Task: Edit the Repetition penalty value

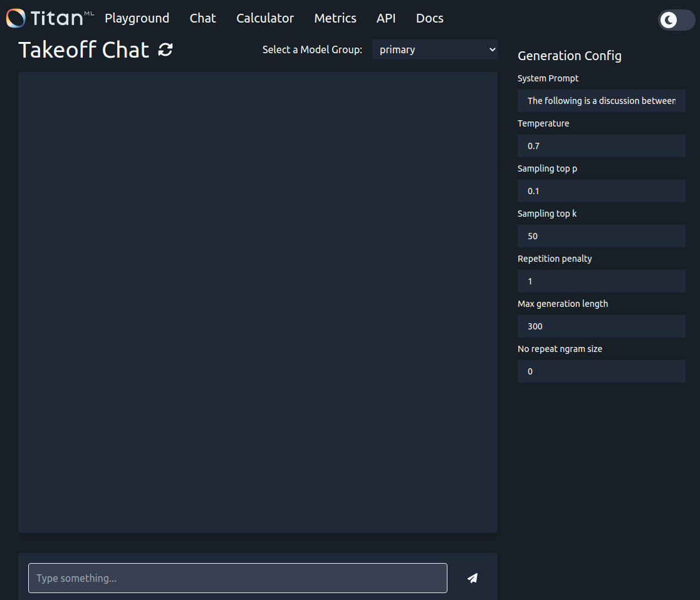Action: coord(601,281)
